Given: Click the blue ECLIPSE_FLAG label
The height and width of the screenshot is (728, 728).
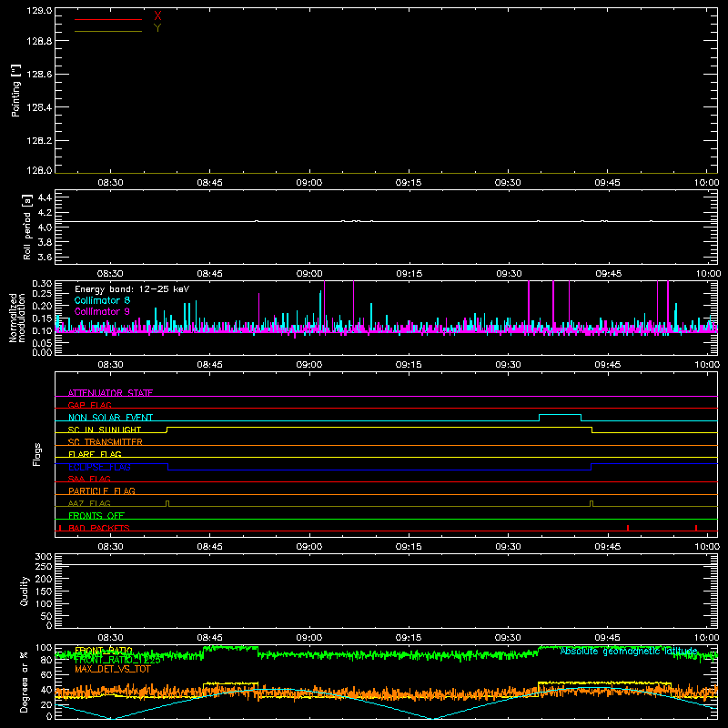Looking at the screenshot, I should coord(99,467).
